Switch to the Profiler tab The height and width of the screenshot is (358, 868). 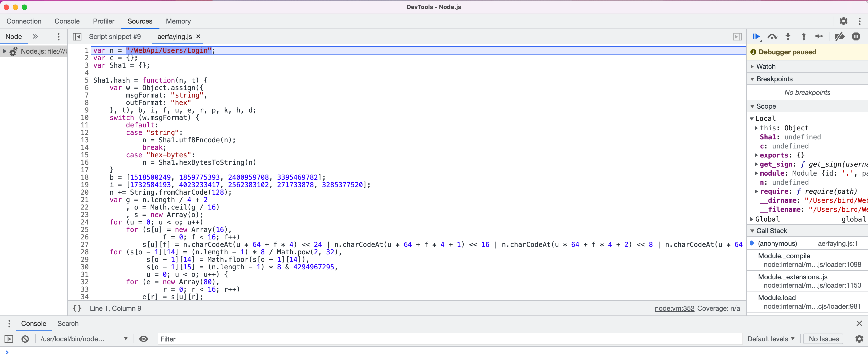pos(103,21)
